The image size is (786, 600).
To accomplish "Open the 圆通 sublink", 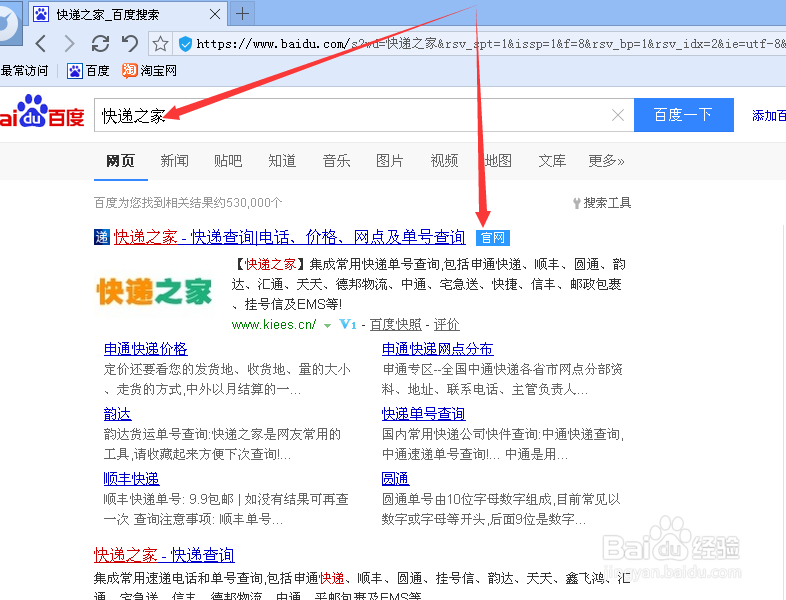I will [396, 479].
